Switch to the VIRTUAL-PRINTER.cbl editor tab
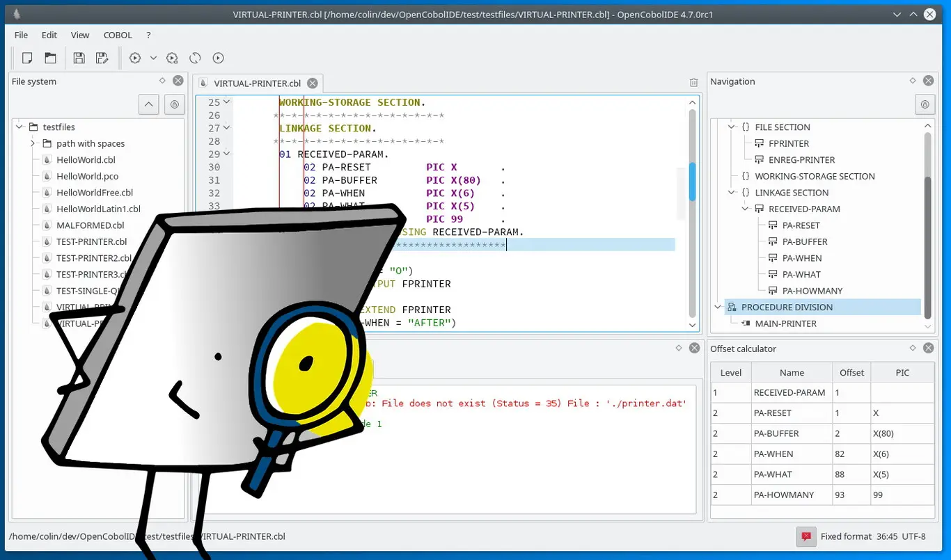This screenshot has width=951, height=560. (x=258, y=82)
